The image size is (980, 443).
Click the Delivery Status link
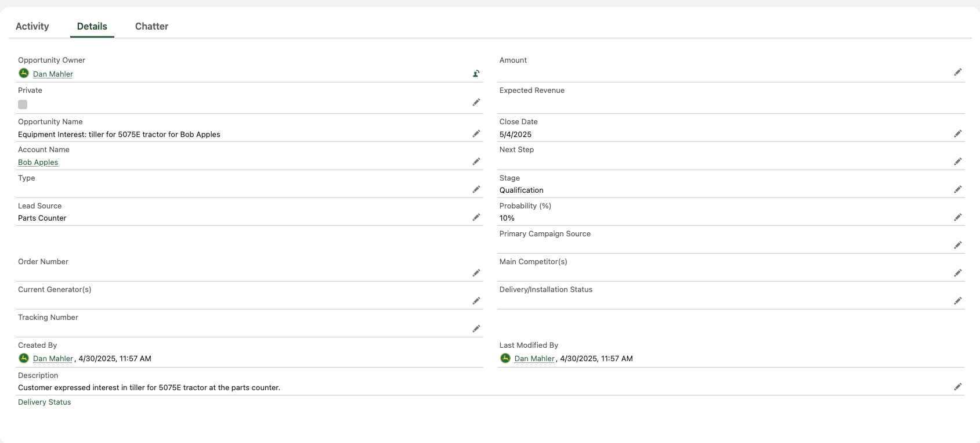(44, 402)
